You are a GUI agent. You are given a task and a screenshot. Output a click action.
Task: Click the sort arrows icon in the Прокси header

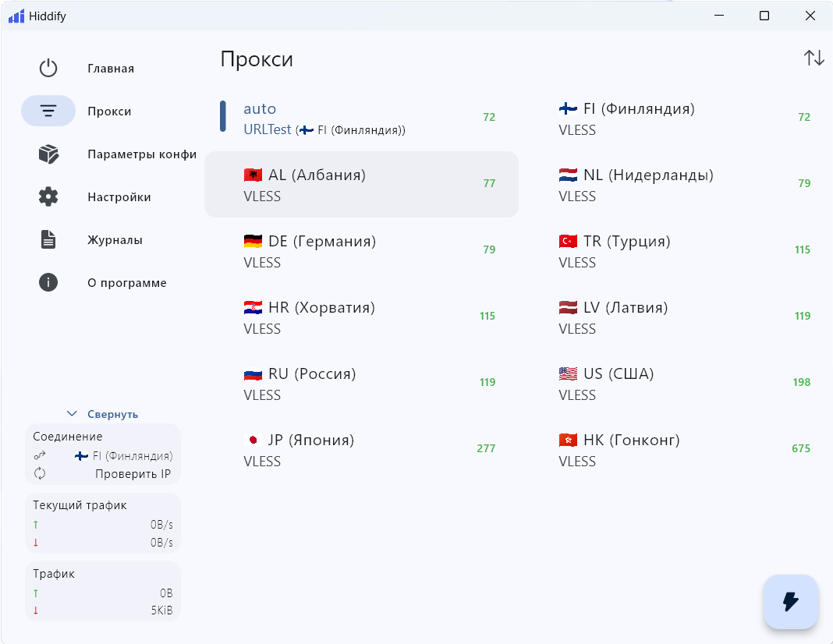(814, 58)
